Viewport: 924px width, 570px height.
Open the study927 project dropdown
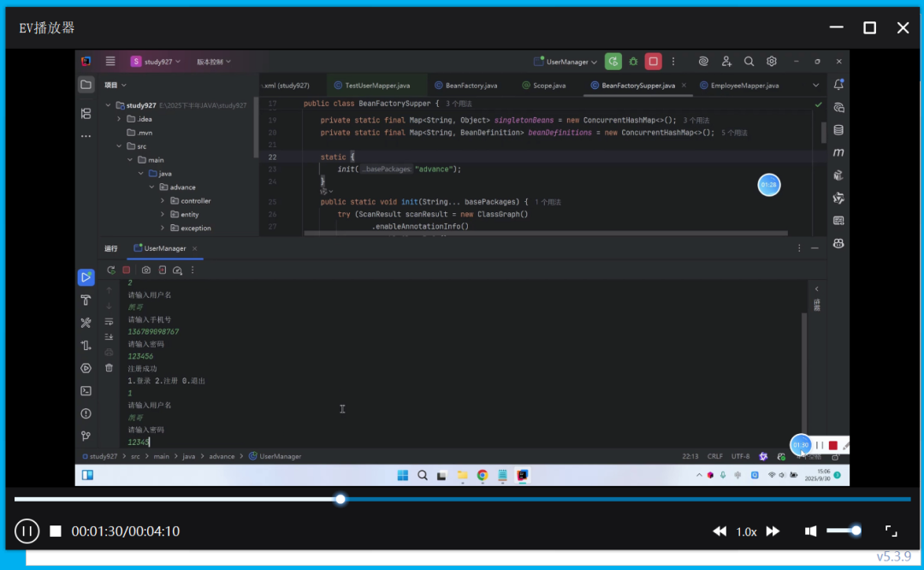click(x=157, y=62)
